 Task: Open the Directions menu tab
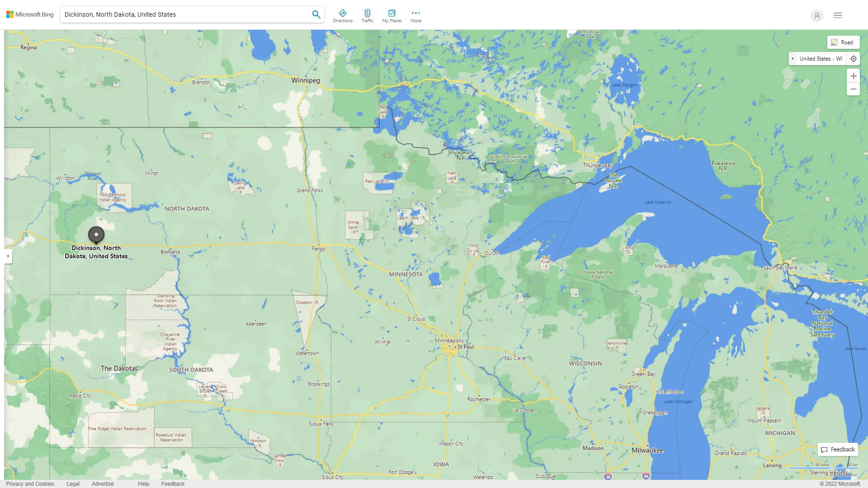coord(342,17)
